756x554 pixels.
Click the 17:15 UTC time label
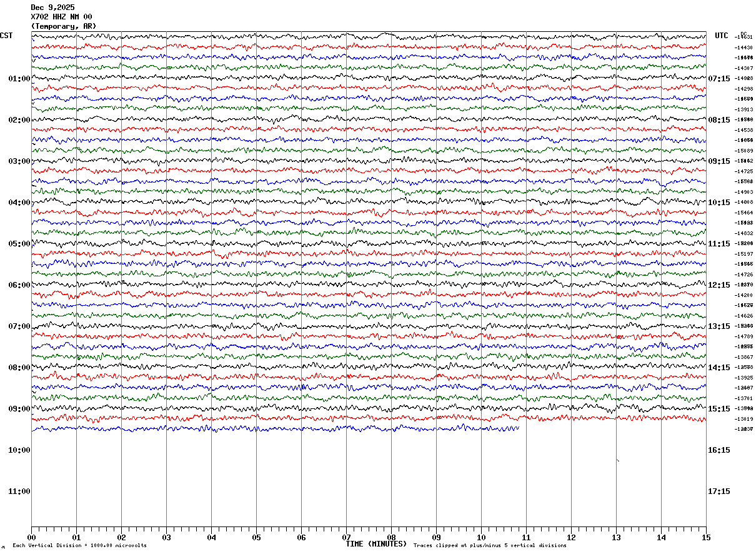tap(719, 491)
